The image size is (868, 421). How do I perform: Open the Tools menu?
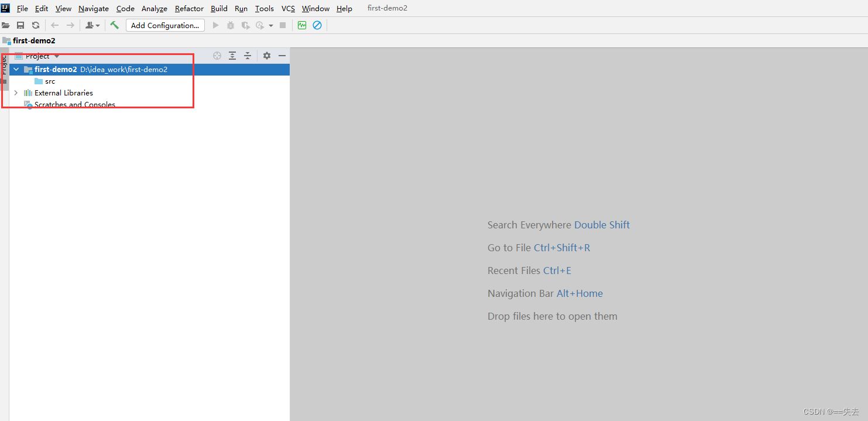(x=265, y=8)
